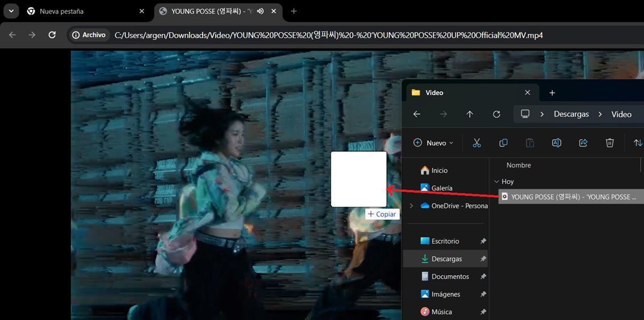Switch to the Nueva pestaña tab
This screenshot has height=320, width=644.
click(x=85, y=11)
